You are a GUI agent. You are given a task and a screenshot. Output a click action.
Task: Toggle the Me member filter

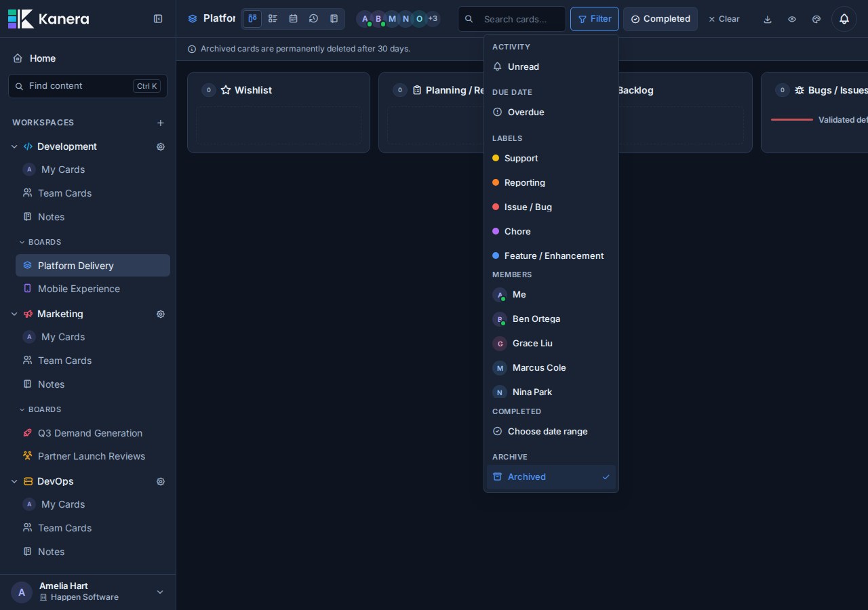tap(551, 294)
